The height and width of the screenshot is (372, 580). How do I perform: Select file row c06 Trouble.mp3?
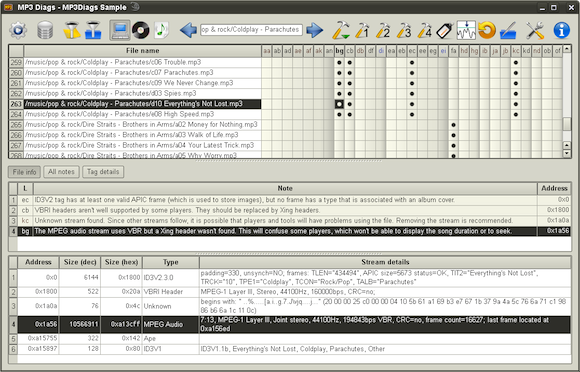pyautogui.click(x=142, y=62)
